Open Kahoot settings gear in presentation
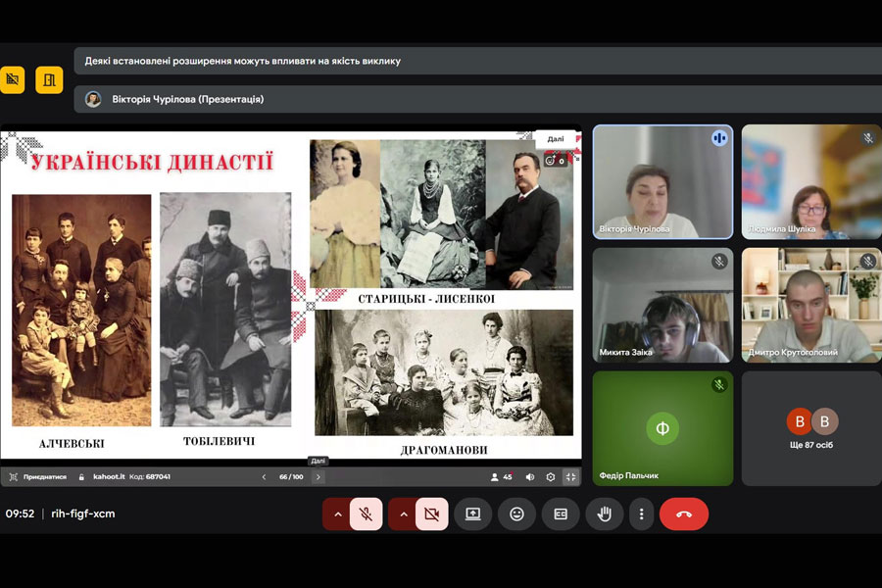Image resolution: width=882 pixels, height=588 pixels. point(550,477)
